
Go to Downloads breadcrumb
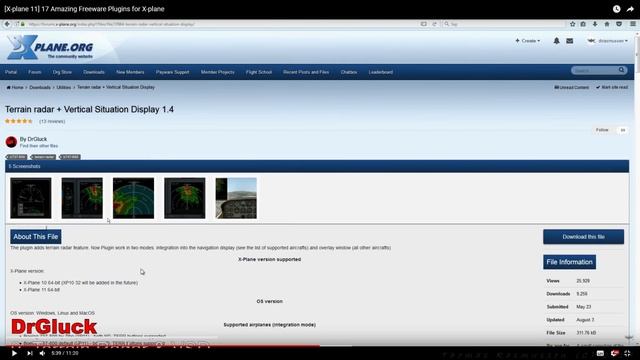point(40,87)
